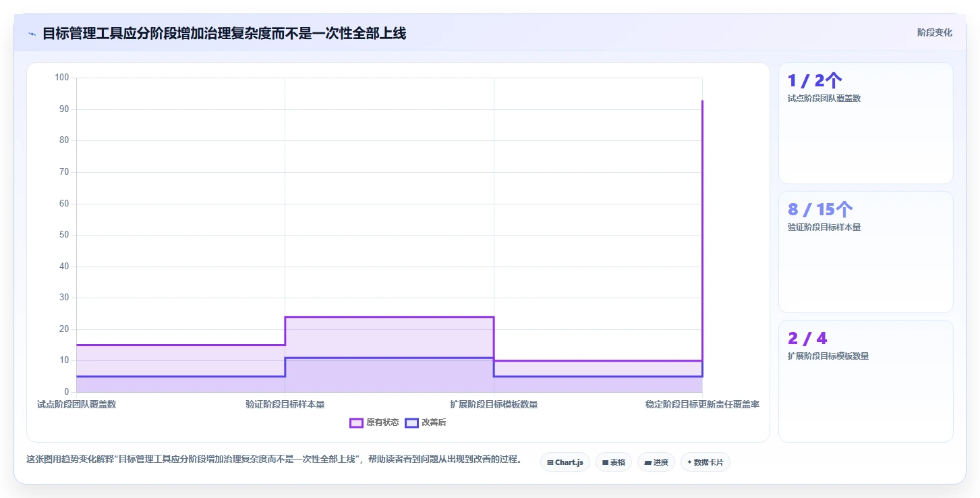Click the 阶段变化 label in header
The width and height of the screenshot is (980, 498).
click(935, 32)
